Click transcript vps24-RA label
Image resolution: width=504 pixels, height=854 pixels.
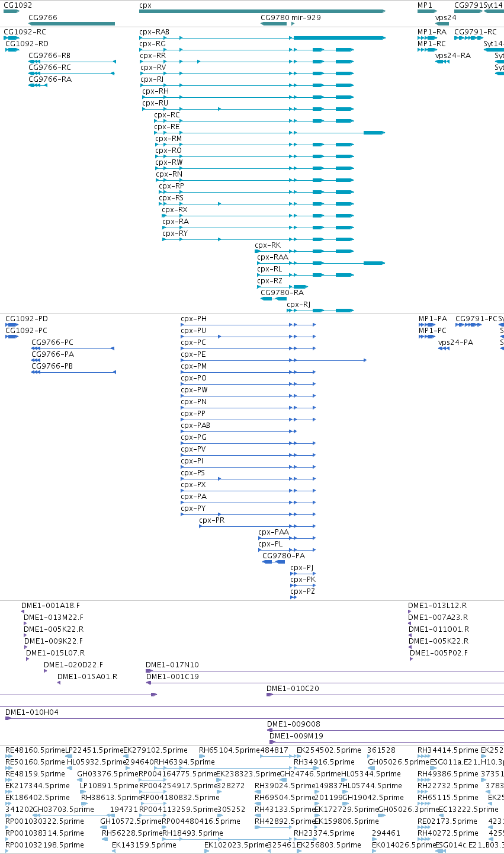click(x=453, y=56)
